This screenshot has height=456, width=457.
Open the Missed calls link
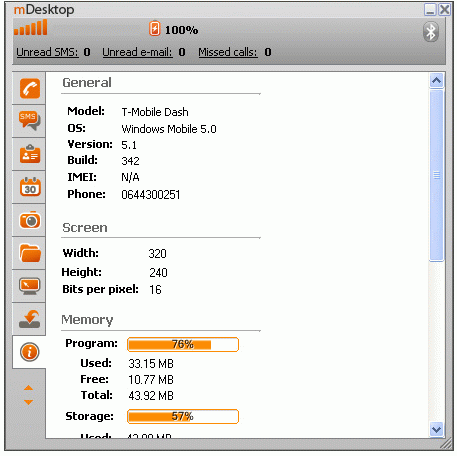(228, 52)
